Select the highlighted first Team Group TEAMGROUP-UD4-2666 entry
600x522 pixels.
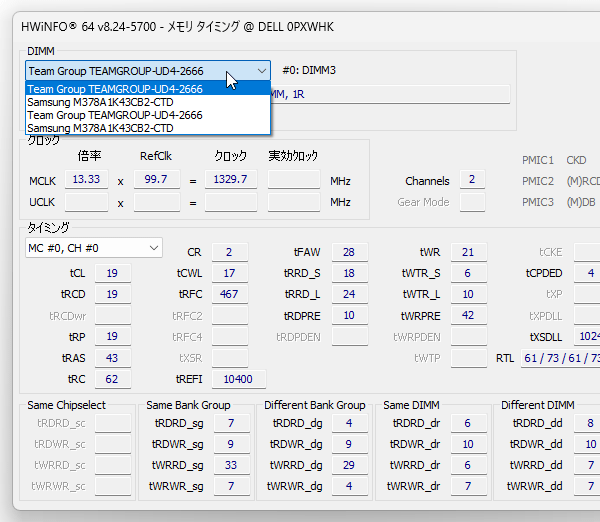(148, 89)
